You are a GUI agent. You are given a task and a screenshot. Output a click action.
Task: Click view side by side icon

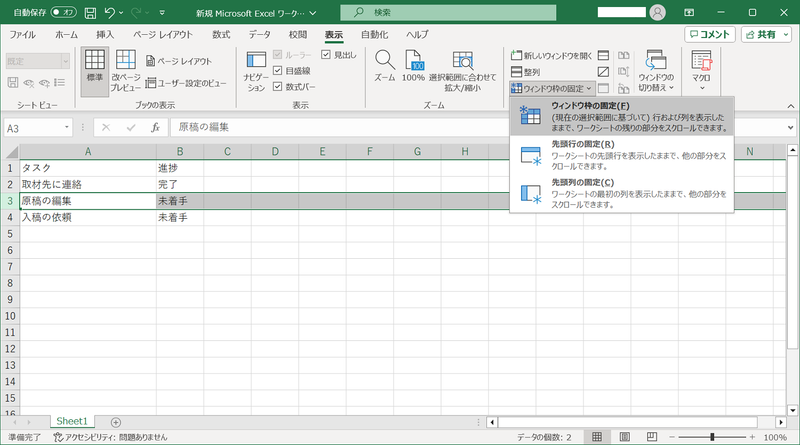623,55
